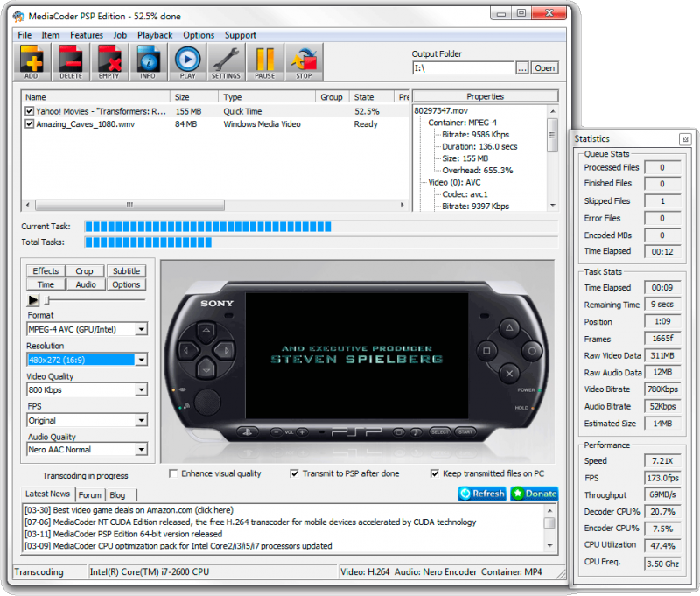Click the MediaCoder app icon in title bar

tap(18, 17)
